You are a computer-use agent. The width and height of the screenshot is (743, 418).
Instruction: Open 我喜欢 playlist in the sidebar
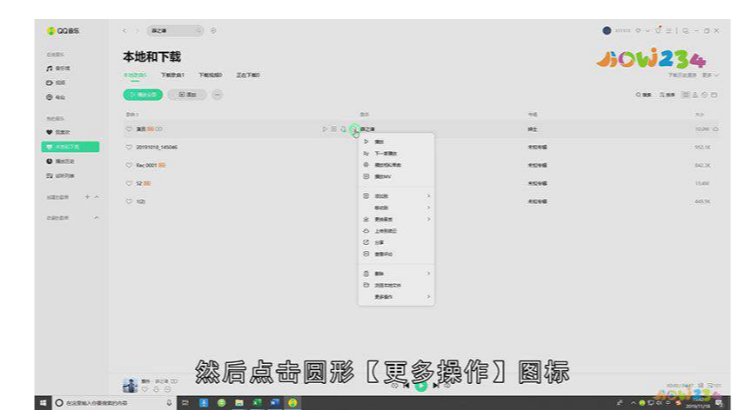(58, 132)
